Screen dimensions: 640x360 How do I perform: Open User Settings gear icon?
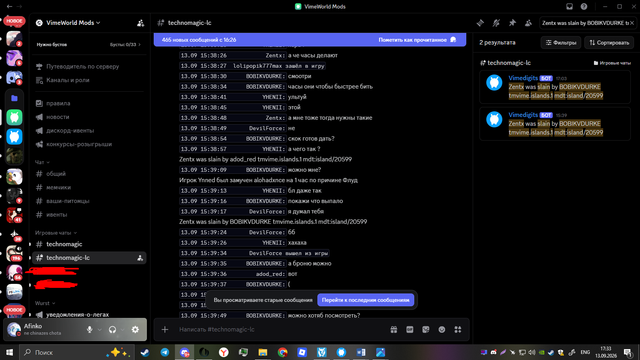click(x=135, y=329)
